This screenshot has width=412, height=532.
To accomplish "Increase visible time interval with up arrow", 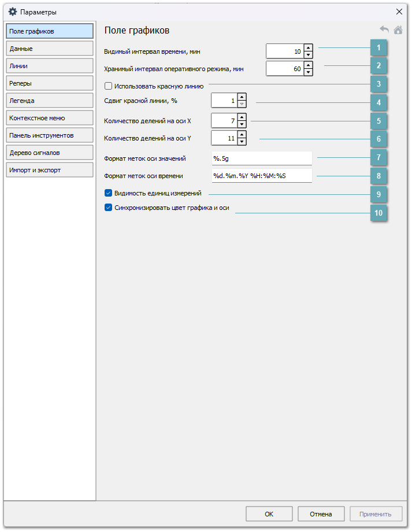I will tap(308, 48).
